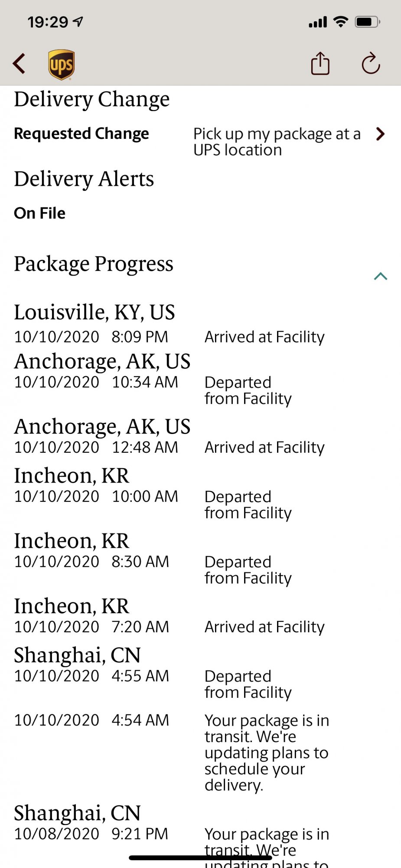Tap the home indicator bar
Image resolution: width=401 pixels, height=868 pixels.
click(x=200, y=858)
